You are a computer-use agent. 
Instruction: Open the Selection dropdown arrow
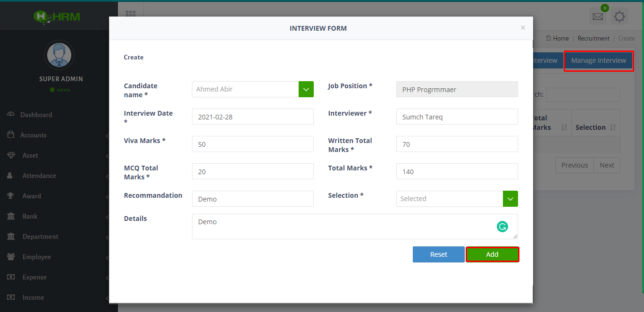(510, 199)
